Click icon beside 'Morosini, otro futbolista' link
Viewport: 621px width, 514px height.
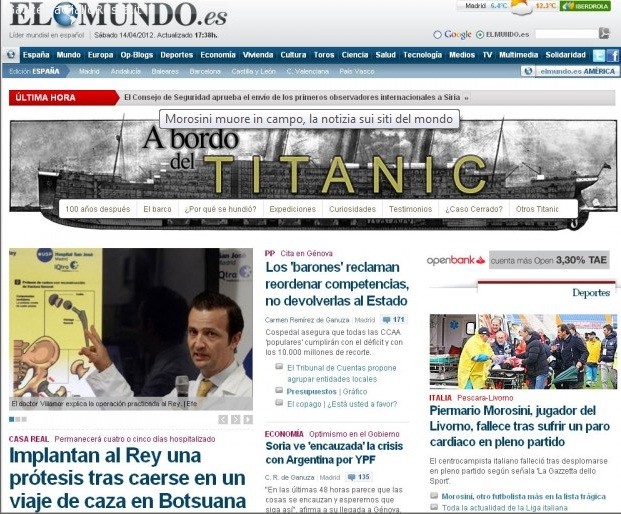point(434,495)
